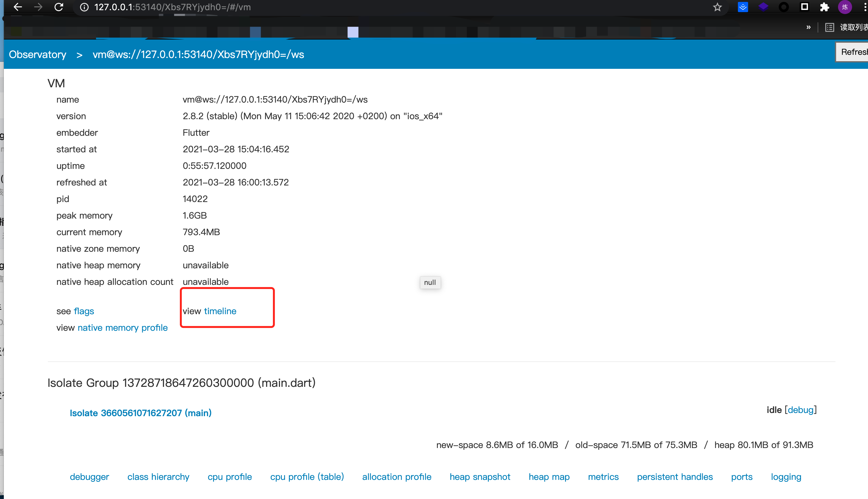868x499 pixels.
Task: Click the refreshed at timestamp value
Action: click(x=236, y=182)
